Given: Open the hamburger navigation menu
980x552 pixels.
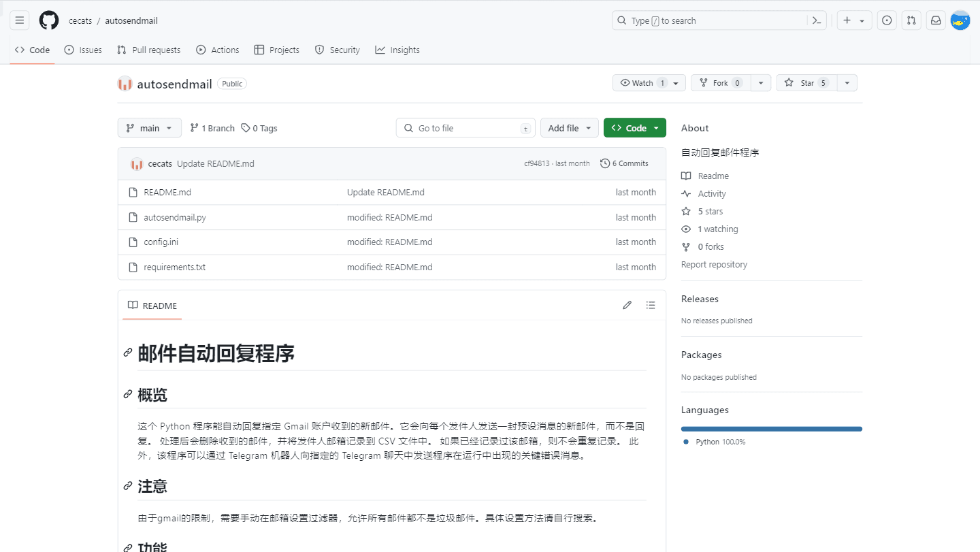Looking at the screenshot, I should pyautogui.click(x=20, y=20).
